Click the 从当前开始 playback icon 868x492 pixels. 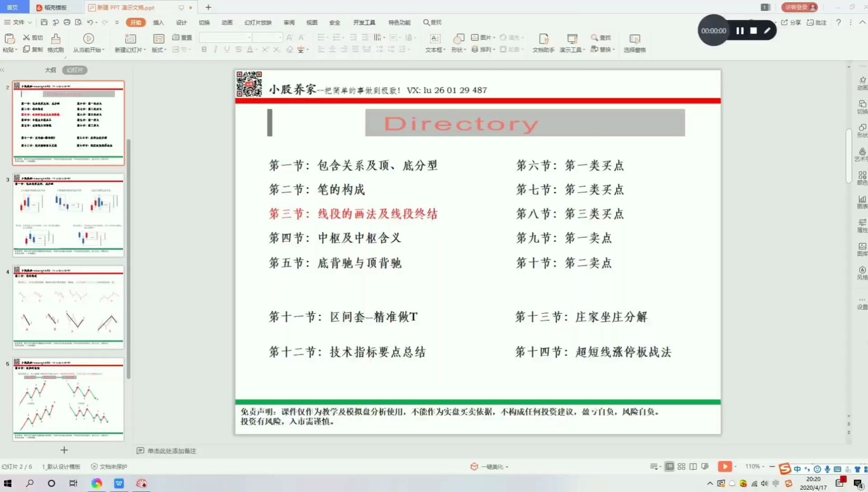pos(88,38)
